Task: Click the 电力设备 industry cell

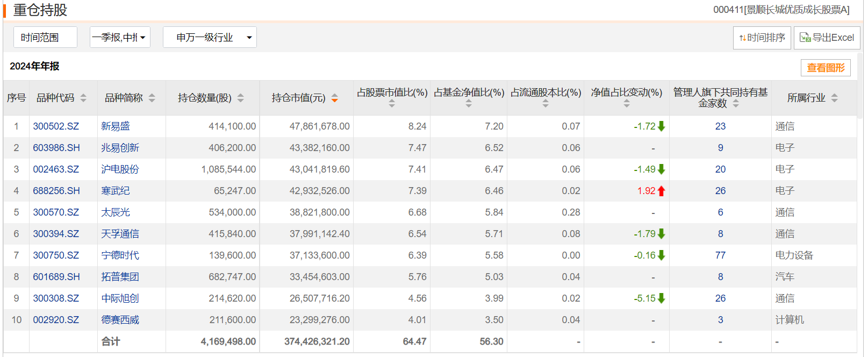Action: coord(794,255)
